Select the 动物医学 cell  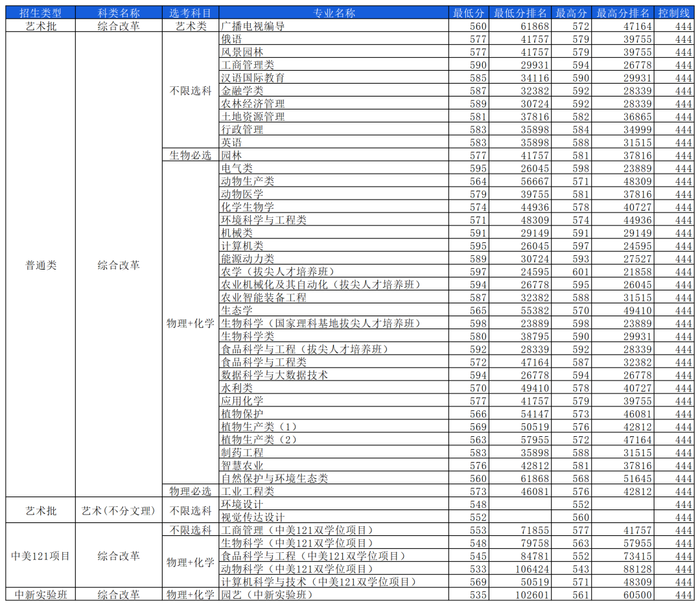point(334,194)
